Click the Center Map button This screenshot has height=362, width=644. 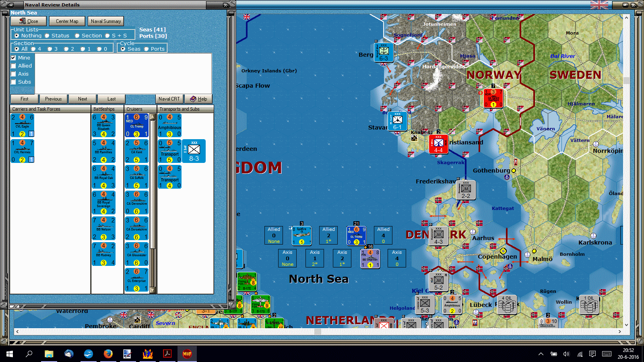coord(67,21)
